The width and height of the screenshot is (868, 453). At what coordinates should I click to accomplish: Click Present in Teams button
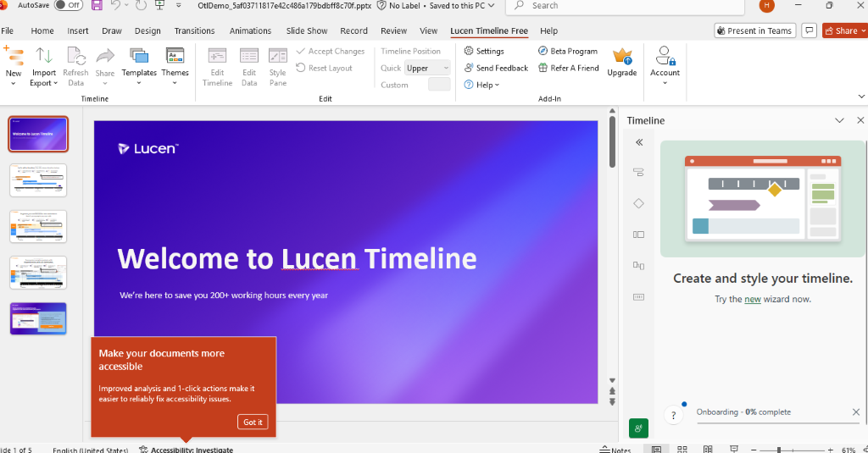(755, 30)
